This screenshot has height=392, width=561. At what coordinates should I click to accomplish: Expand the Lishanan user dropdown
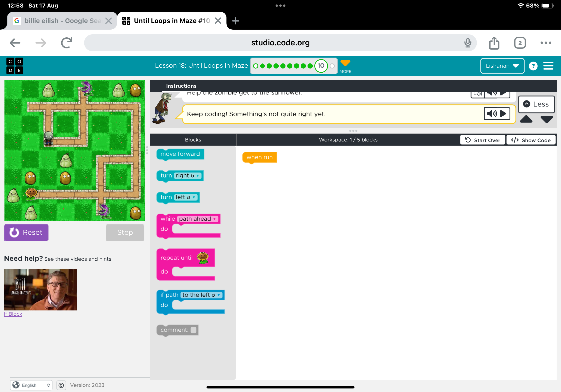click(x=502, y=66)
